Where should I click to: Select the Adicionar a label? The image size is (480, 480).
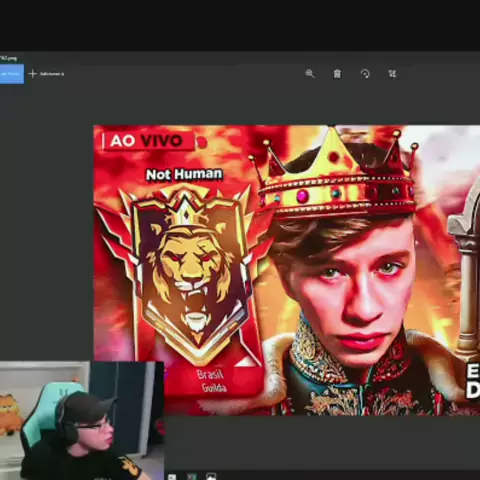52,74
